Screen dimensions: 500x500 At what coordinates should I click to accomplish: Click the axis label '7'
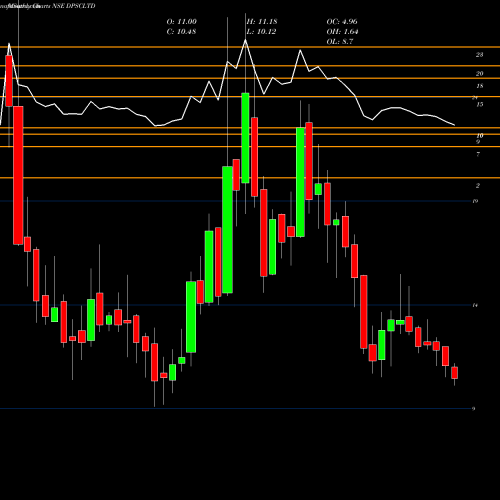point(478,154)
